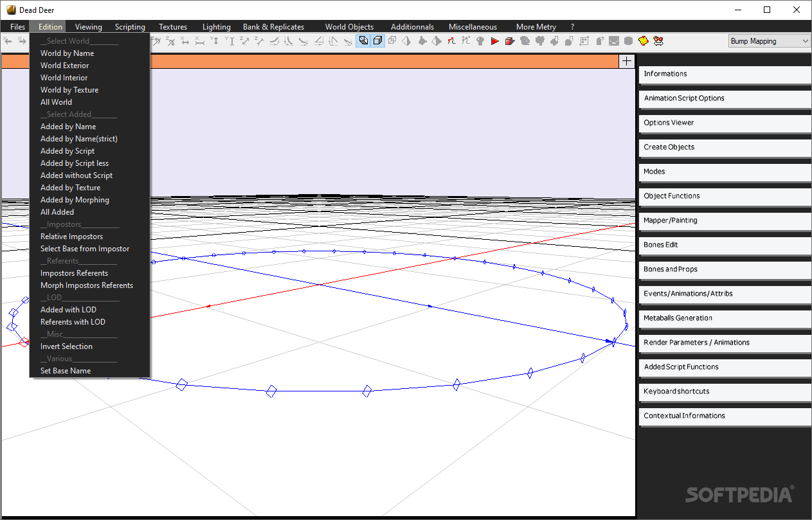Image resolution: width=812 pixels, height=520 pixels.
Task: Expand the Mapper/Painting panel
Action: tap(725, 220)
